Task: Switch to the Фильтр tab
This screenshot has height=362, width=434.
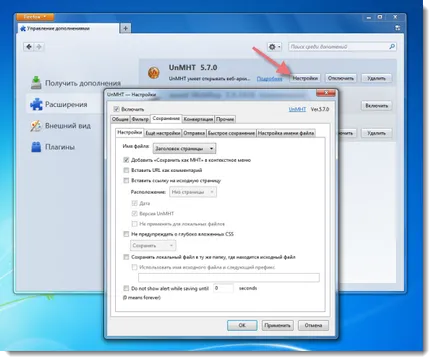Action: 140,119
